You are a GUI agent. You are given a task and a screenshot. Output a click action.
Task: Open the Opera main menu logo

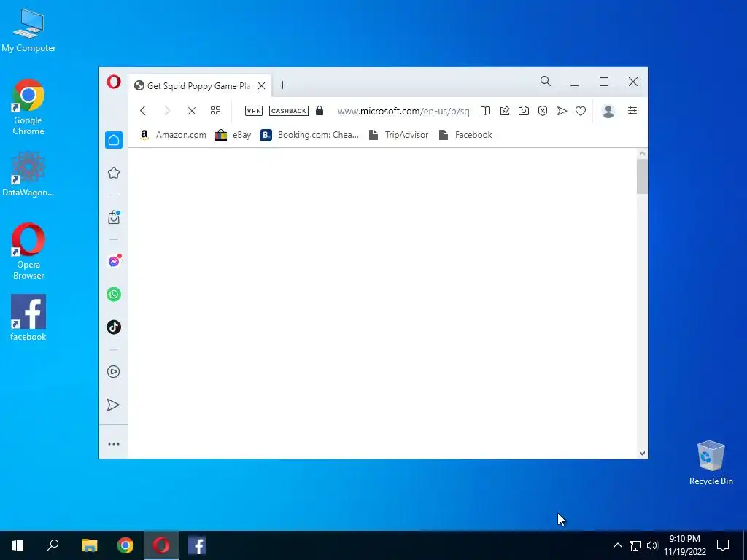(113, 82)
